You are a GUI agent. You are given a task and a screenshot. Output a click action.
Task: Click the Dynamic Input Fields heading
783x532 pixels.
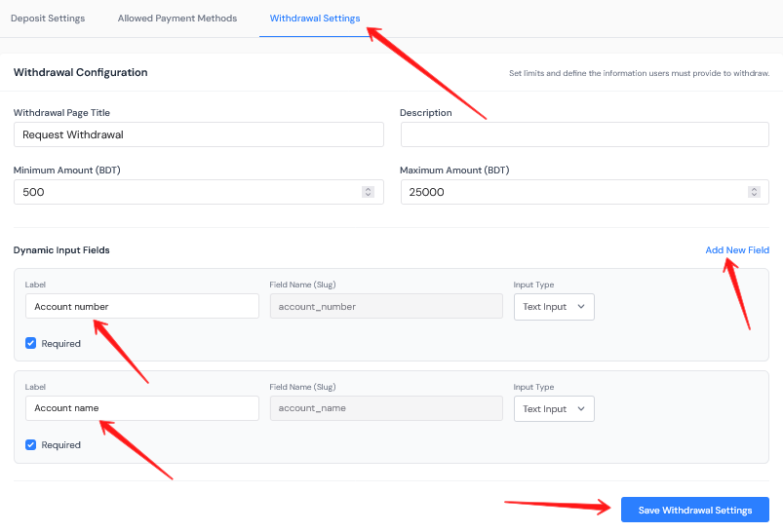pyautogui.click(x=61, y=250)
